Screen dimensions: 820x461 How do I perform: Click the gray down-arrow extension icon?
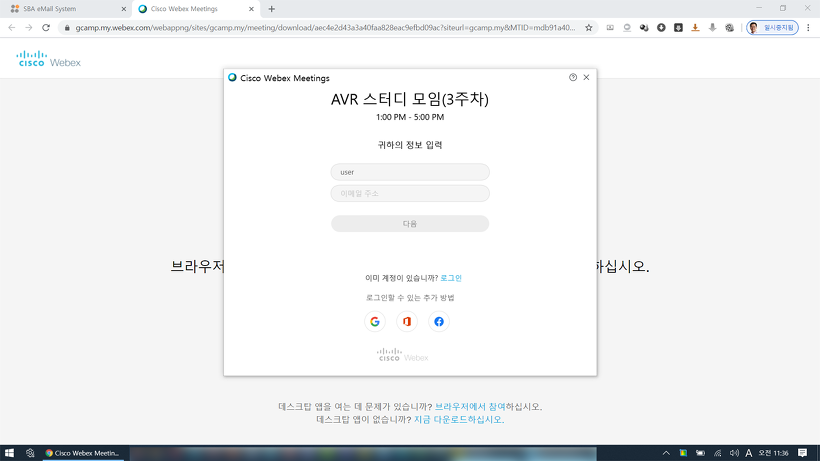pos(712,28)
